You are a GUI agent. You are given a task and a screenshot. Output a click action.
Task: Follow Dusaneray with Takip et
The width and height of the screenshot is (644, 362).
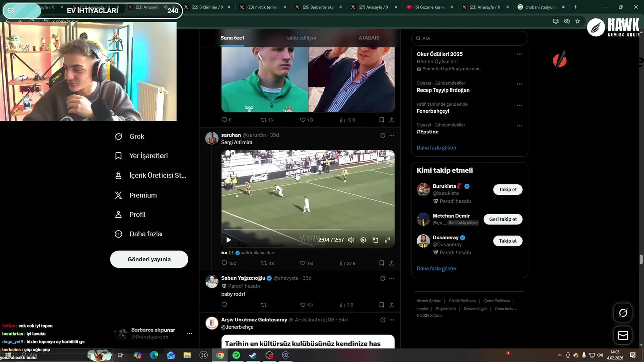(508, 241)
